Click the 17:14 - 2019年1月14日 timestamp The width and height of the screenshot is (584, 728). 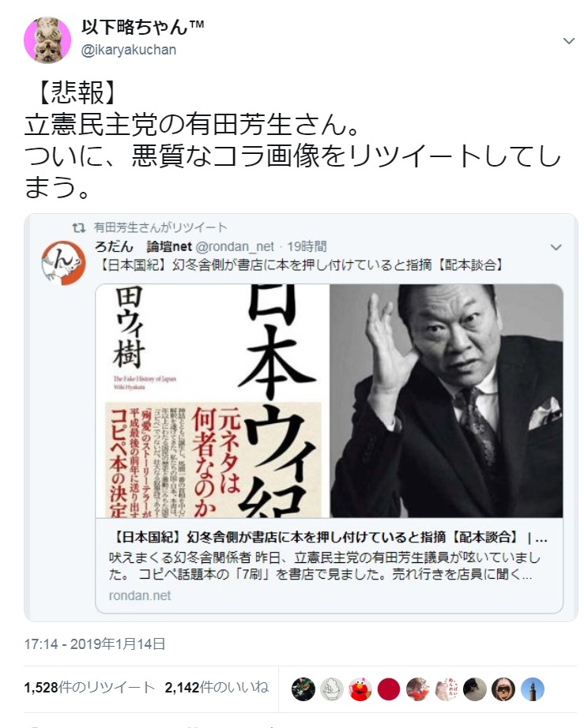tap(95, 644)
